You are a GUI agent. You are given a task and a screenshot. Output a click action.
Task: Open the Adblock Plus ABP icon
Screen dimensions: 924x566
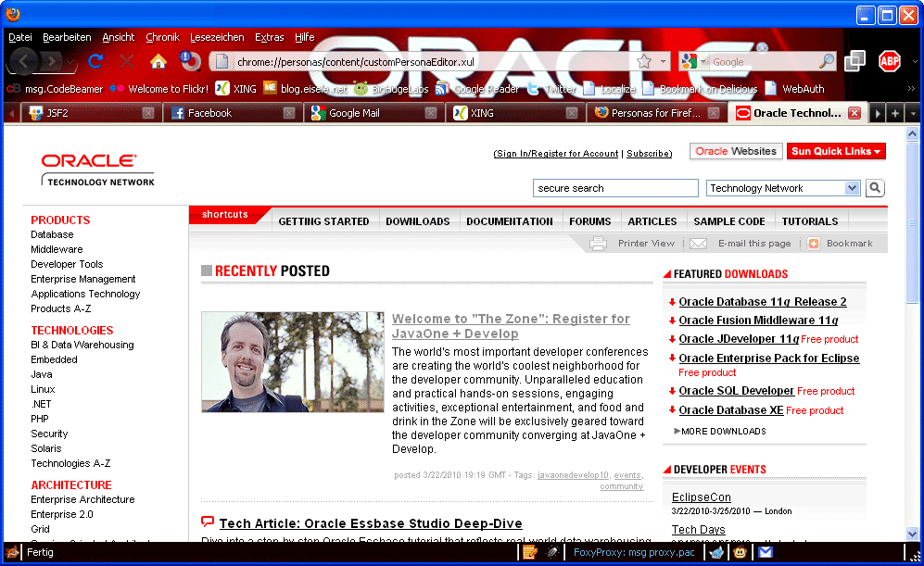[x=889, y=60]
